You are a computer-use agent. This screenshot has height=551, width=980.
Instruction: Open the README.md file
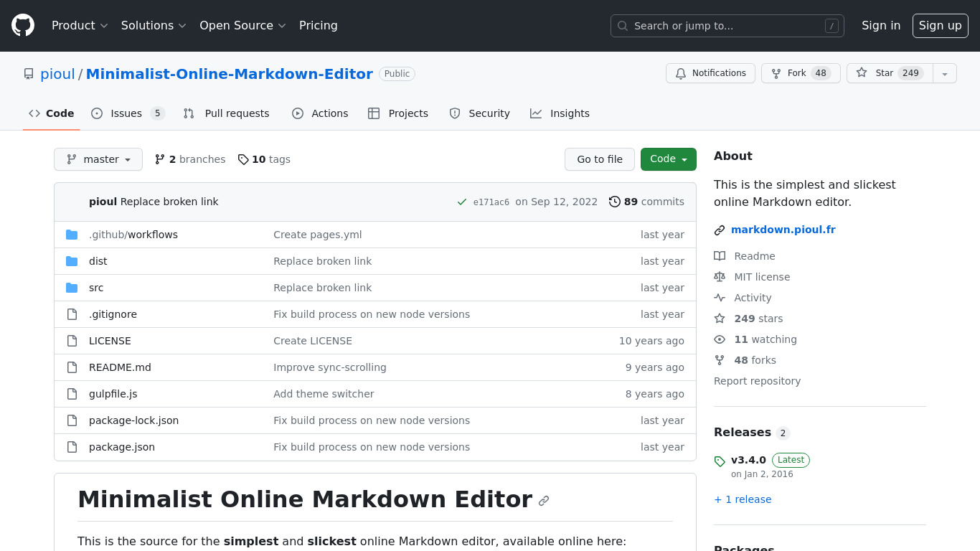[120, 367]
